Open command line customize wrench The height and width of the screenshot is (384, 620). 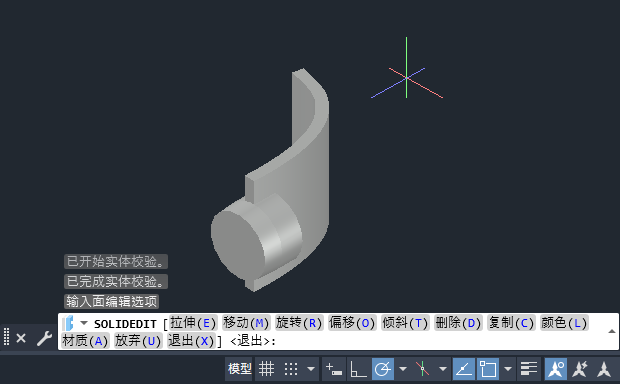[44, 338]
